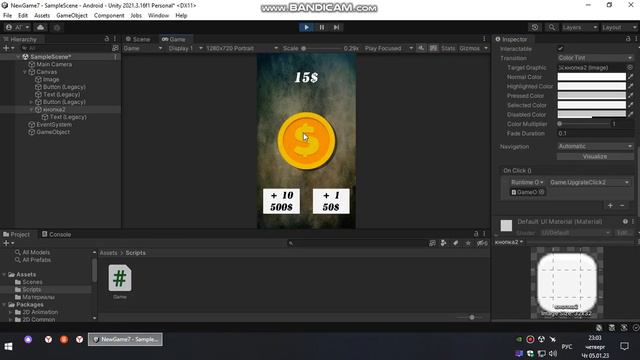Click the +10 500$ upgrade button
The image size is (640, 360).
tap(282, 201)
